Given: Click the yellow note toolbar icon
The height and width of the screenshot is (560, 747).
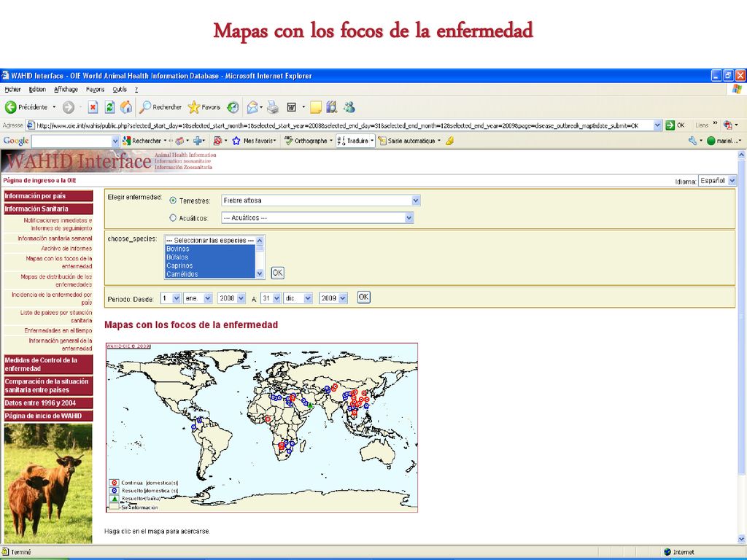Looking at the screenshot, I should (x=316, y=108).
